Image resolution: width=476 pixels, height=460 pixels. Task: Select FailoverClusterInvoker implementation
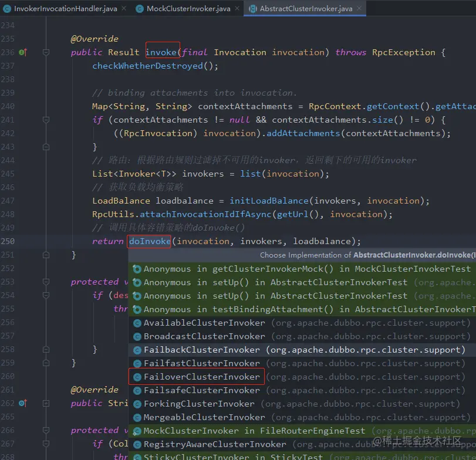(302, 377)
